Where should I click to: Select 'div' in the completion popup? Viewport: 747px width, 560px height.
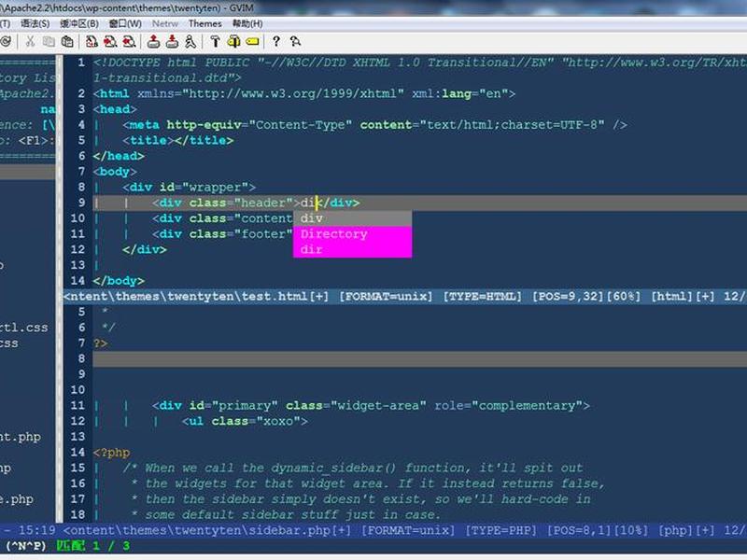[x=353, y=218]
